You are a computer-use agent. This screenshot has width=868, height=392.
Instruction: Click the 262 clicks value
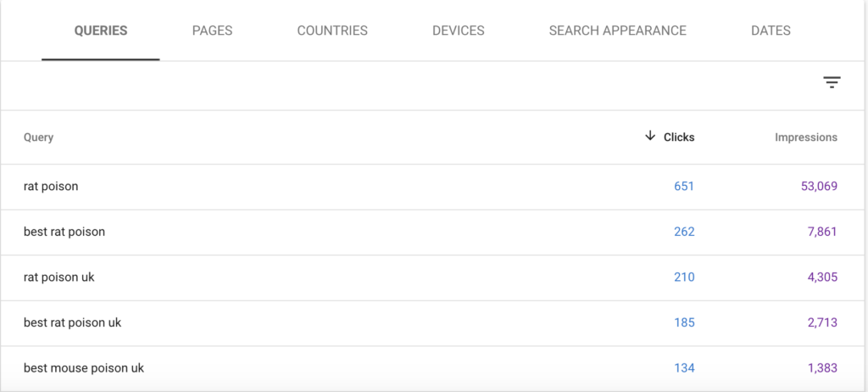684,232
